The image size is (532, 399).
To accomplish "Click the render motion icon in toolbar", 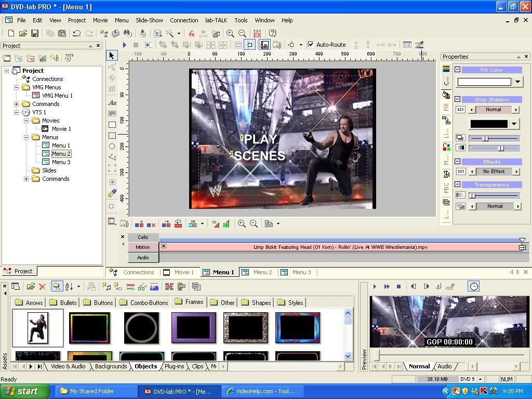I will click(276, 45).
